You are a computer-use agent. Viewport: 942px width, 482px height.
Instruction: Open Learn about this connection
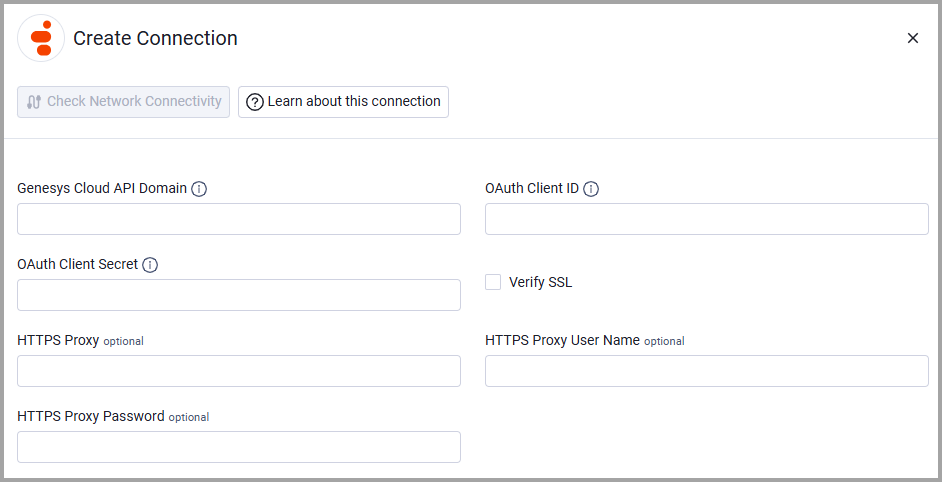343,102
